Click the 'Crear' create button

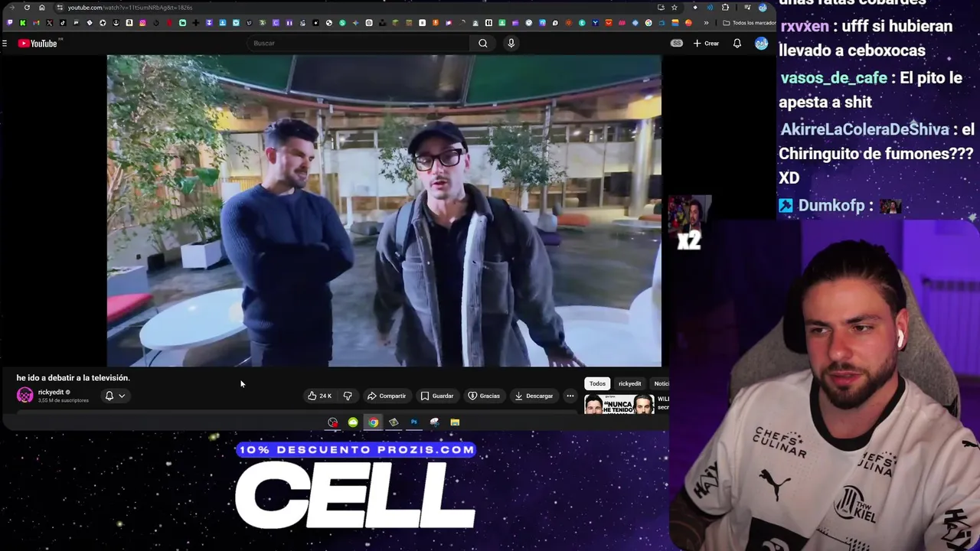pos(707,44)
